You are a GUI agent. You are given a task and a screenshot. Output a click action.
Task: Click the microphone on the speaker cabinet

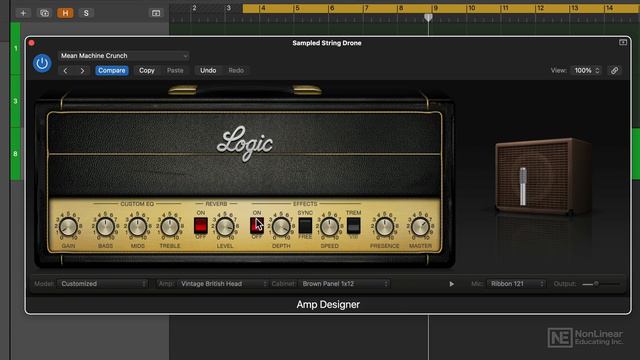coord(523,186)
